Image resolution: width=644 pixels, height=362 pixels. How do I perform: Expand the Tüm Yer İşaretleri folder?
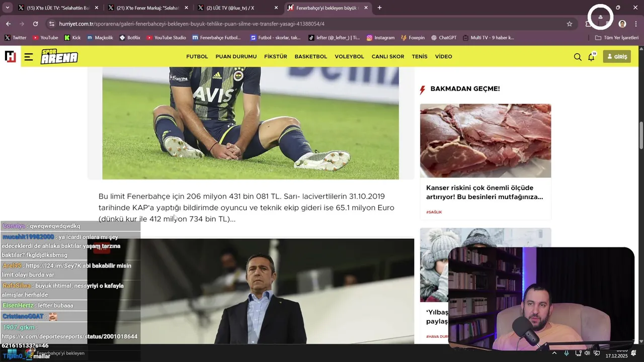[616, 38]
